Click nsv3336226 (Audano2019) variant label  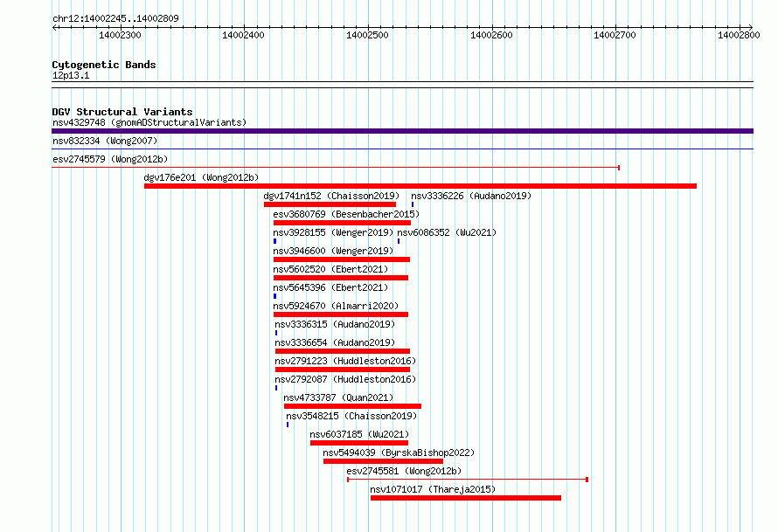(471, 196)
